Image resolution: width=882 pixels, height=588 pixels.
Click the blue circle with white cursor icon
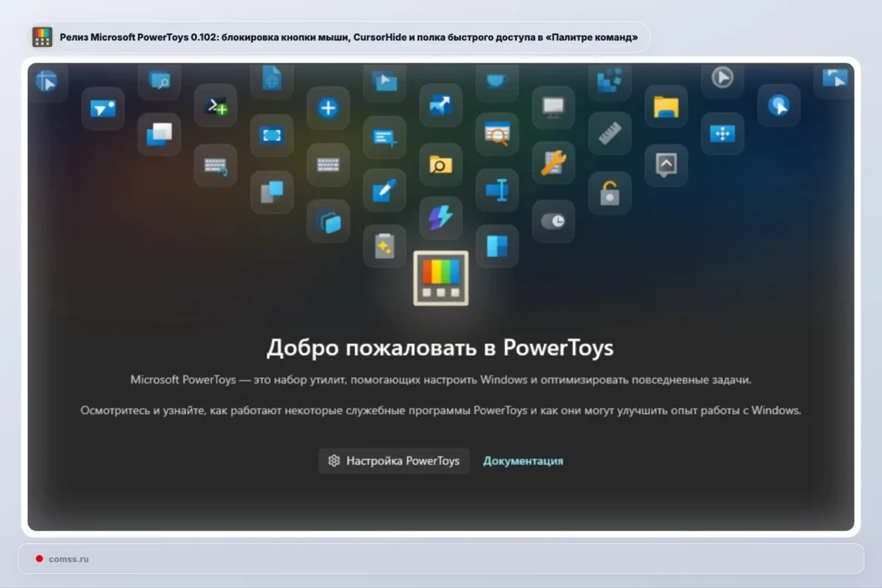[x=778, y=106]
